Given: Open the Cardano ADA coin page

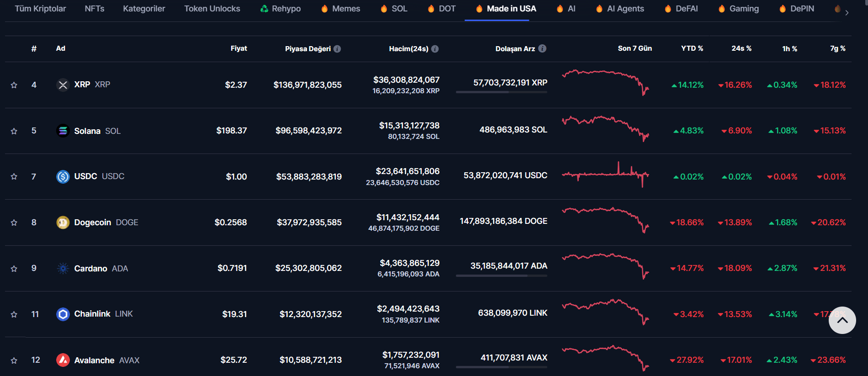Looking at the screenshot, I should pos(91,269).
